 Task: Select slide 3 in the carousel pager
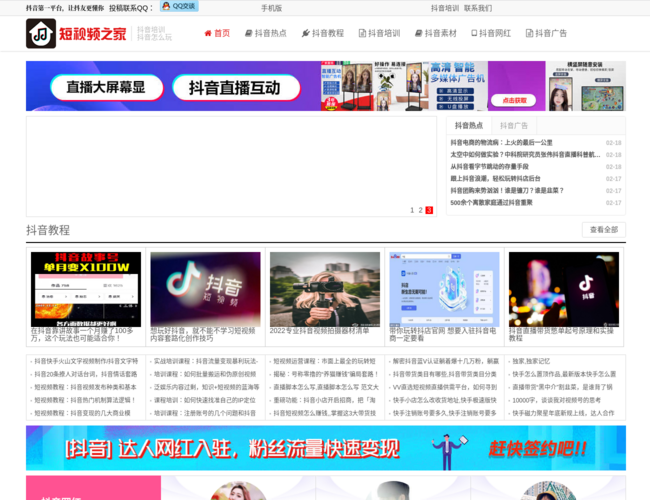point(429,210)
